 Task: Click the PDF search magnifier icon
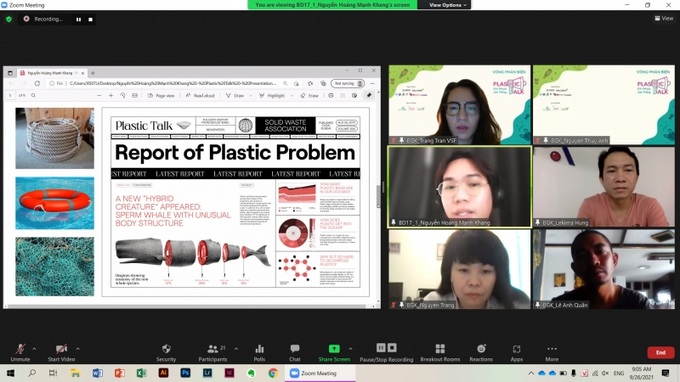[x=33, y=95]
